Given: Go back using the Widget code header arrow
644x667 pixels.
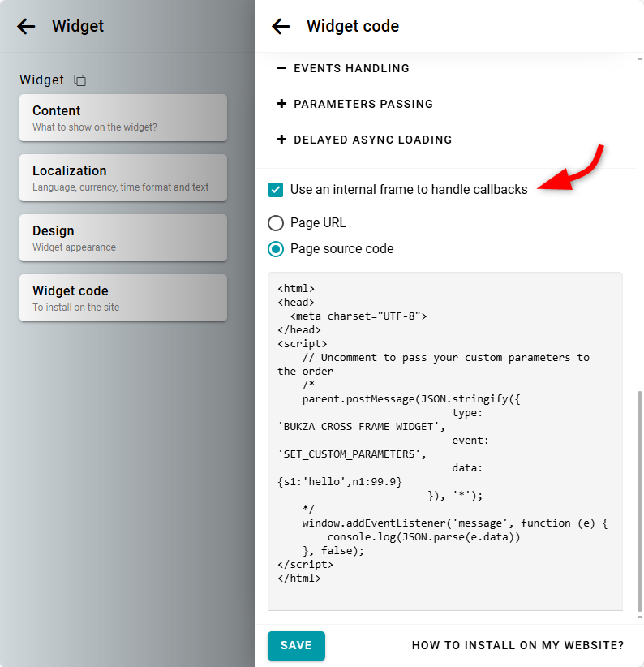Looking at the screenshot, I should (x=281, y=26).
